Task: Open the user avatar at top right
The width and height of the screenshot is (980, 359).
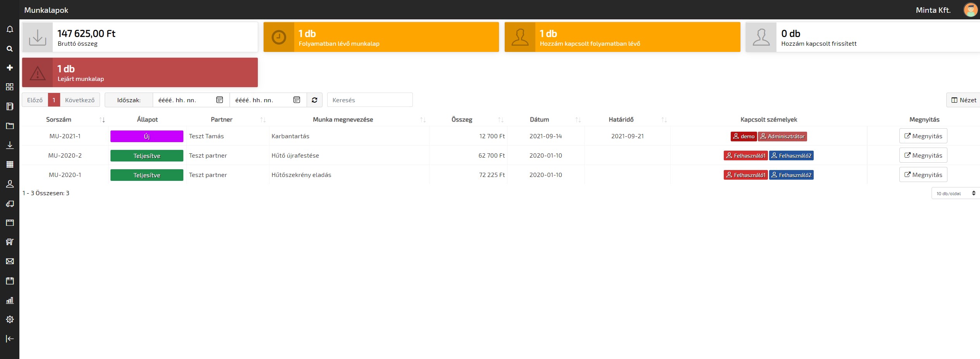Action: point(970,10)
